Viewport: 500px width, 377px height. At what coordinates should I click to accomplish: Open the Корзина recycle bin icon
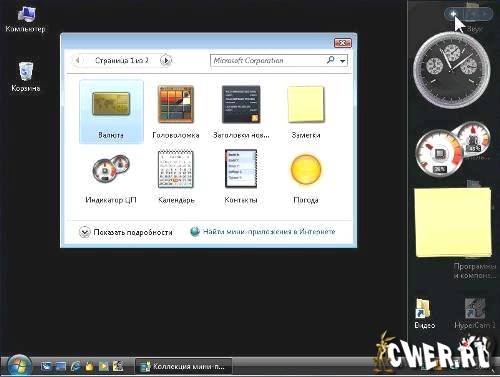pyautogui.click(x=26, y=77)
